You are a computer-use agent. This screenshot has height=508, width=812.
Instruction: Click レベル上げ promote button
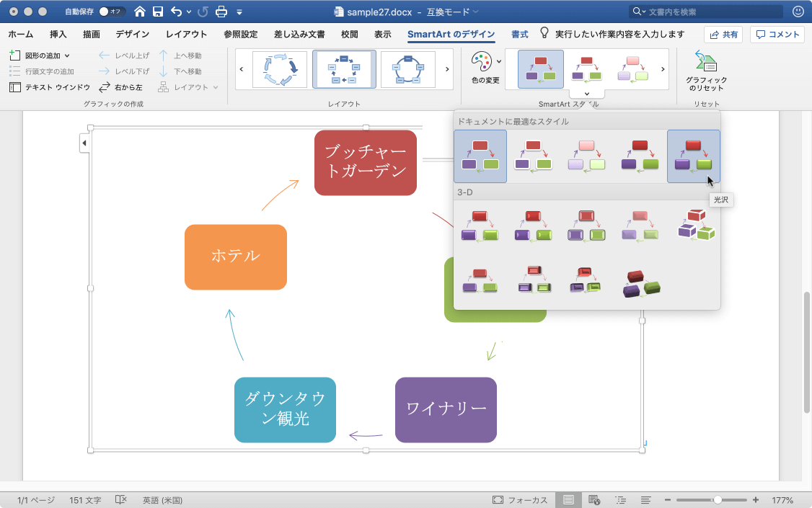[x=124, y=55]
